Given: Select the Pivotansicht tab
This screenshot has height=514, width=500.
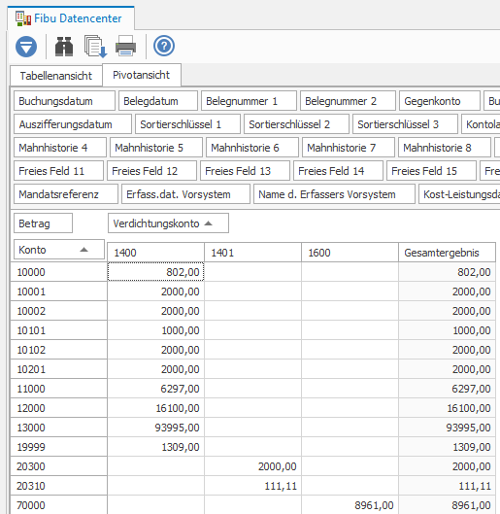Looking at the screenshot, I should point(142,75).
